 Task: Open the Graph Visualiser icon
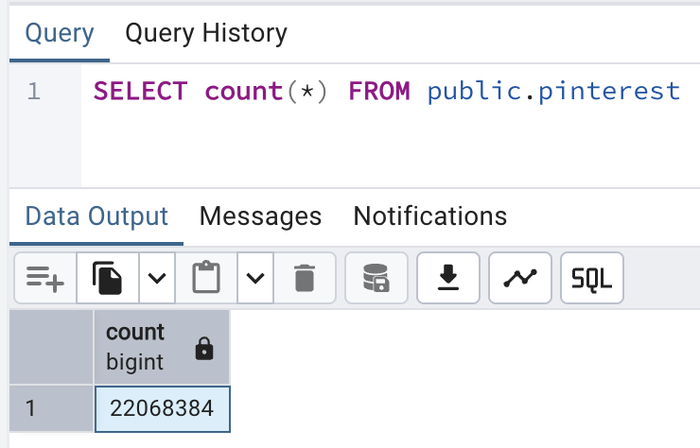tap(520, 277)
